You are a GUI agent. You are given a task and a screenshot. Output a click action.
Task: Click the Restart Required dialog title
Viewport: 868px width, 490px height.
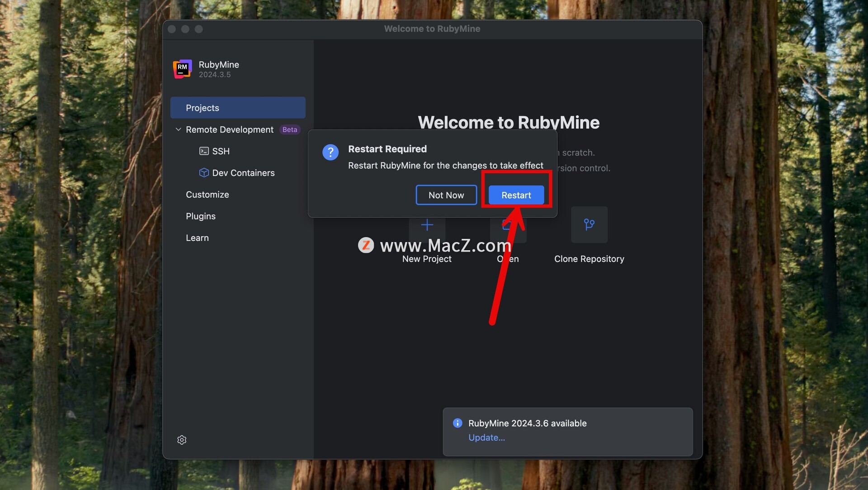tap(387, 149)
